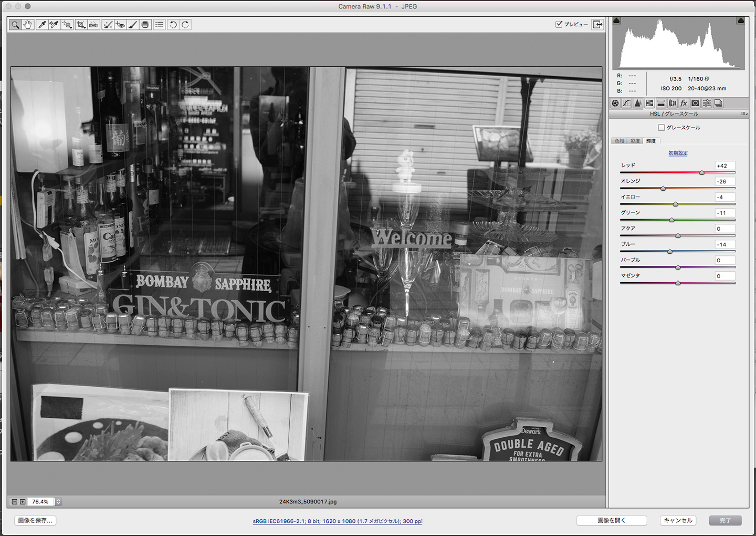Switch to the 彩度 tab

click(635, 141)
